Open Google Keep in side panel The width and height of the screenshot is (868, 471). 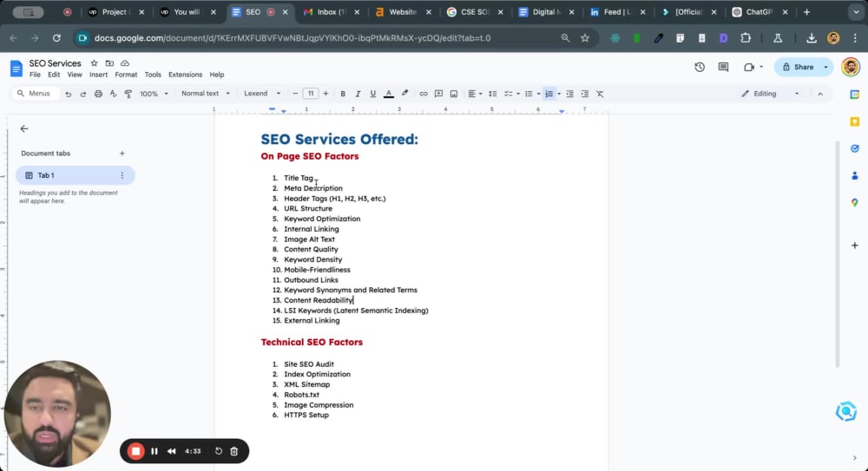tap(855, 121)
